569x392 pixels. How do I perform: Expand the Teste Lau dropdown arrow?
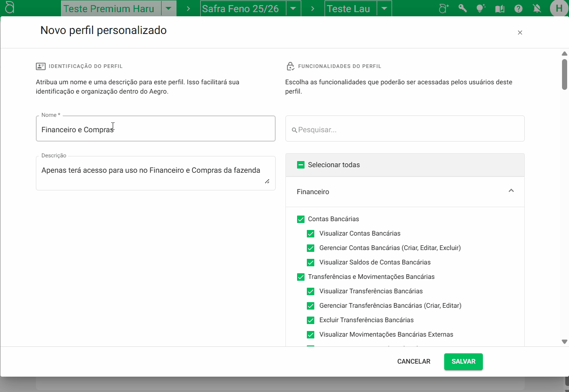[384, 8]
